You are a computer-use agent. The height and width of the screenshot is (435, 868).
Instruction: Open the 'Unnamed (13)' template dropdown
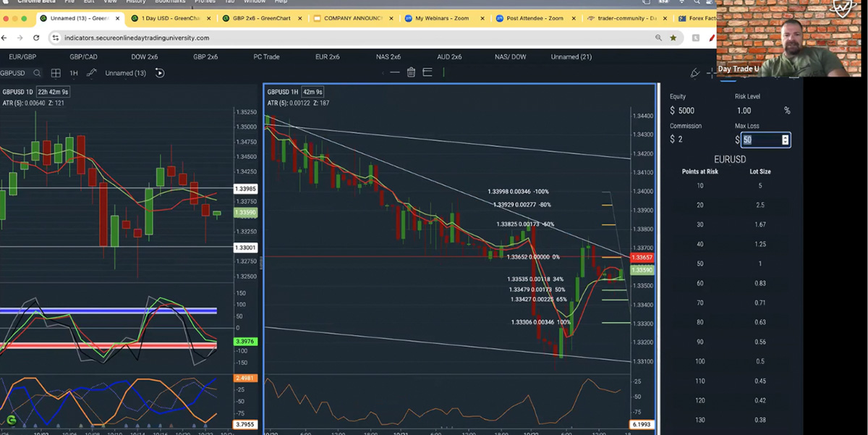pos(125,73)
